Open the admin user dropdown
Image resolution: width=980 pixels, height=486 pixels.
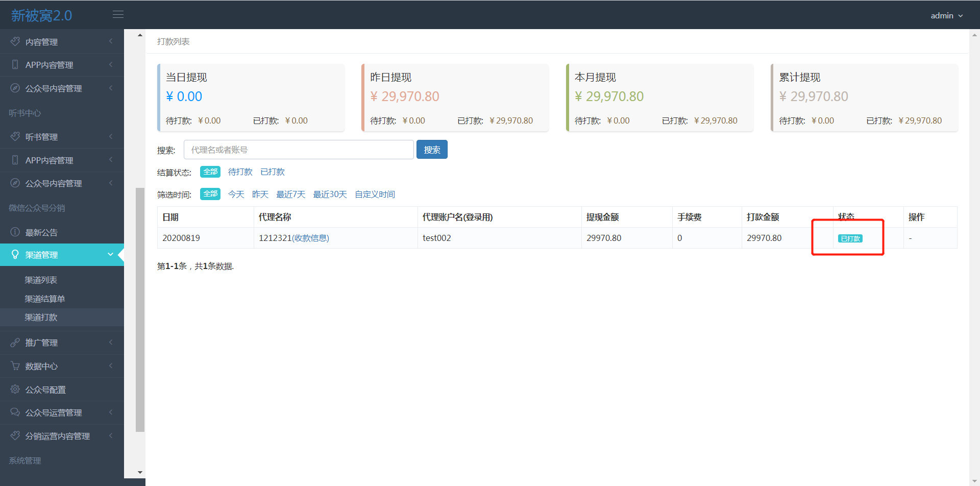947,15
